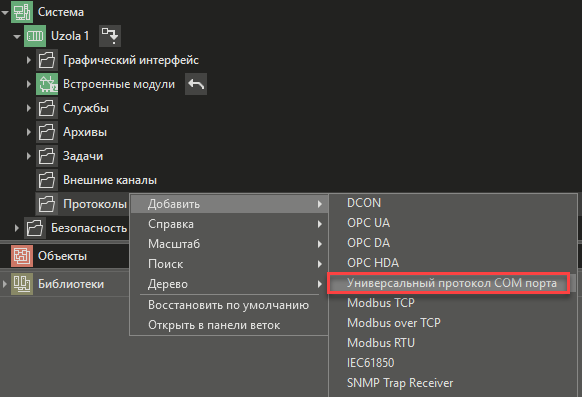
Task: Click the Система root node icon
Action: 22,12
